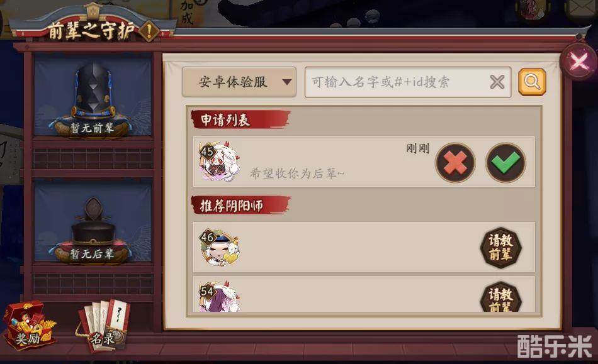Select the level 45 applicant avatar
This screenshot has height=364, width=598.
219,161
